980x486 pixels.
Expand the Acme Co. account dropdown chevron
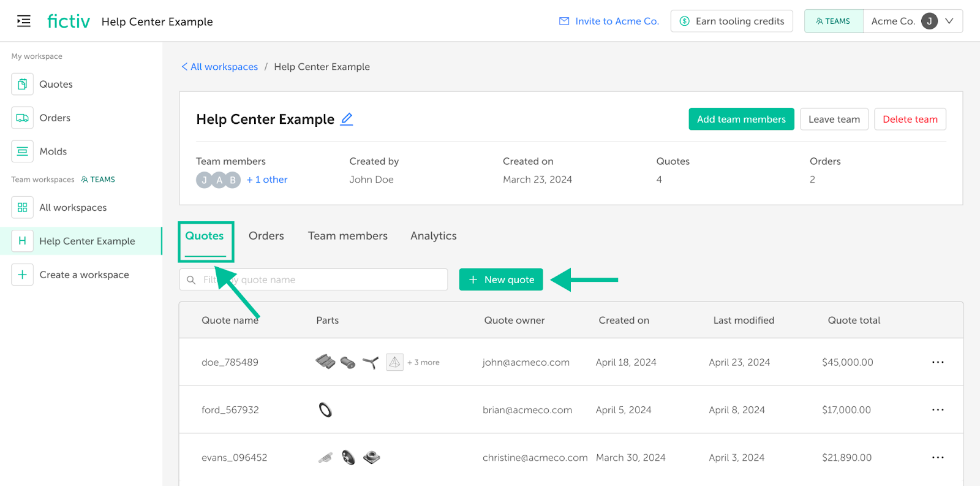(x=949, y=21)
